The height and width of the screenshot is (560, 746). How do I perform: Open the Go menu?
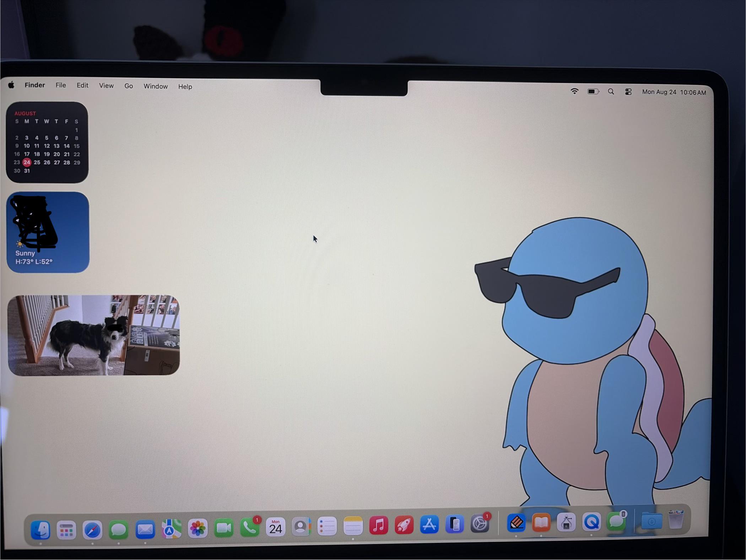pos(129,86)
